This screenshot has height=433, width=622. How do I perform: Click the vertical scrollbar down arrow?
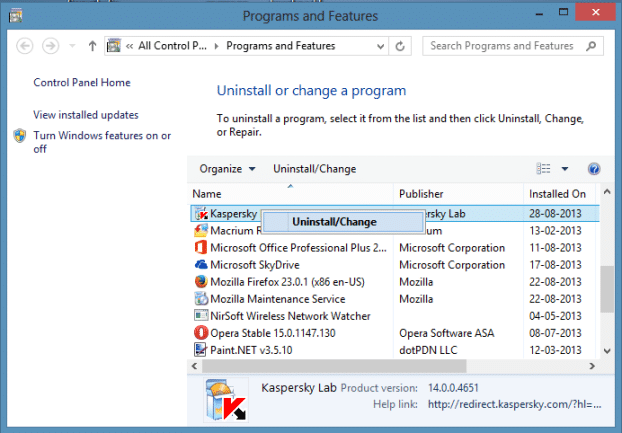607,351
